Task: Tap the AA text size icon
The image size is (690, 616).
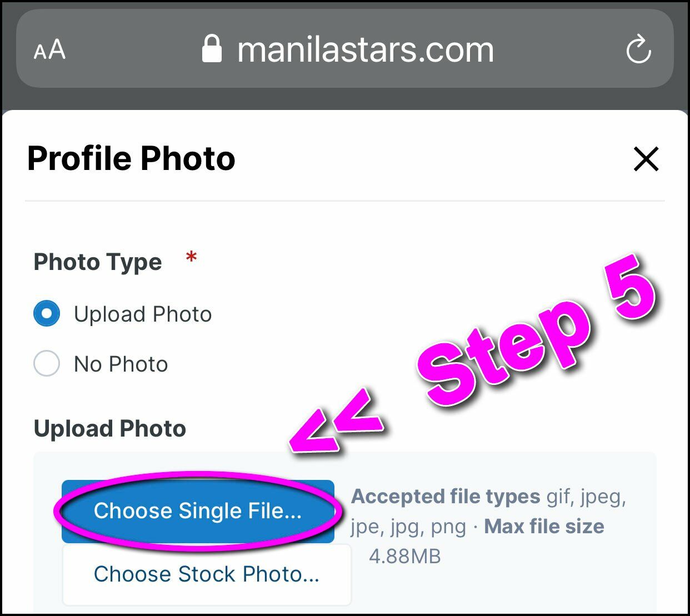Action: tap(49, 50)
